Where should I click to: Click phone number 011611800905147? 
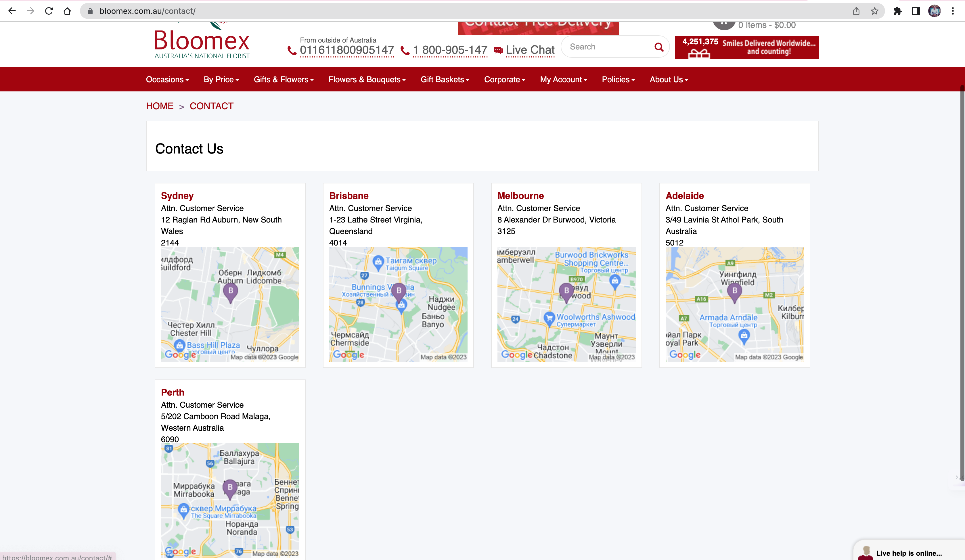click(x=347, y=50)
